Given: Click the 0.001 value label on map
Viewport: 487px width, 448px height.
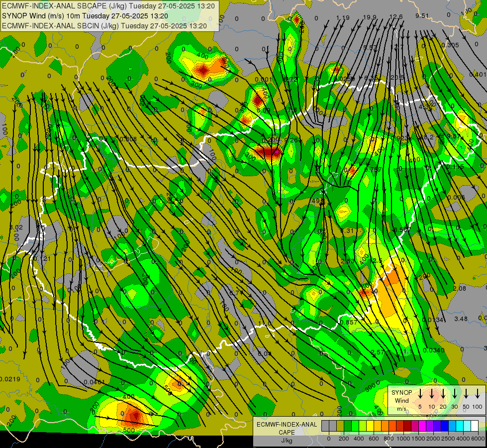Looking at the screenshot, I should coord(263,79).
